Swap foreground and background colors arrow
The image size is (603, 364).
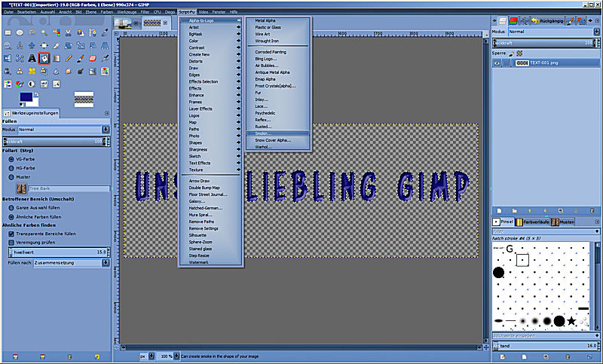pos(36,94)
